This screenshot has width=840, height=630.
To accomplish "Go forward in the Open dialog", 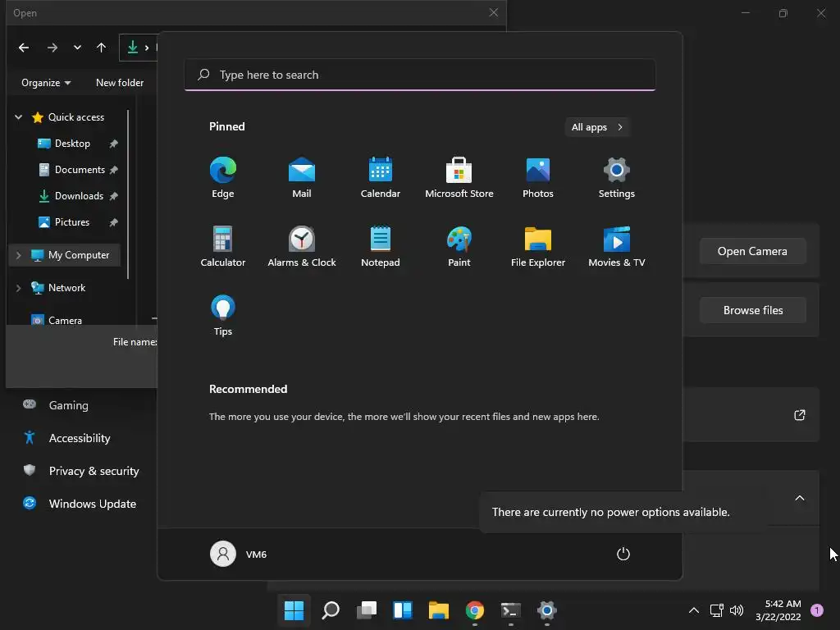I will pos(52,48).
